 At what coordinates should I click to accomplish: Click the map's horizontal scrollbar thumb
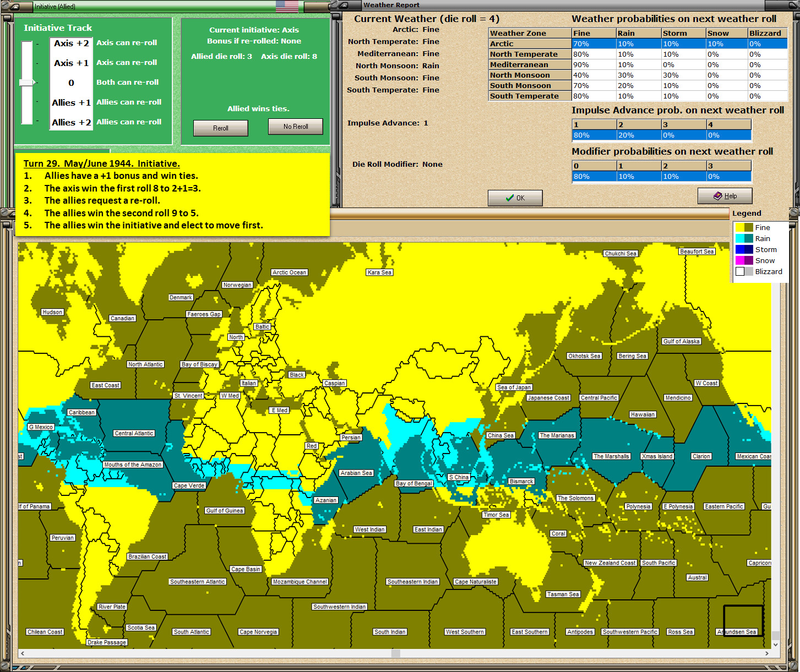(396, 653)
